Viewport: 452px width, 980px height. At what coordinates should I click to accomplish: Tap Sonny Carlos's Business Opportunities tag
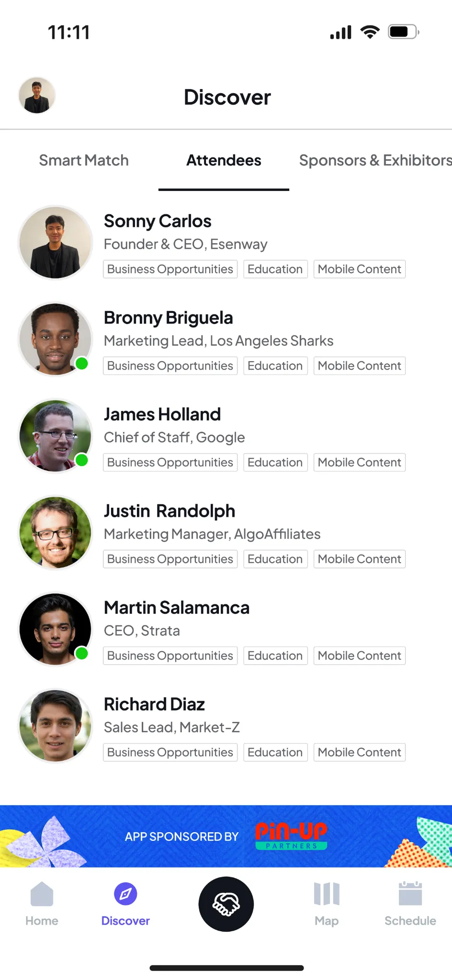pos(170,269)
